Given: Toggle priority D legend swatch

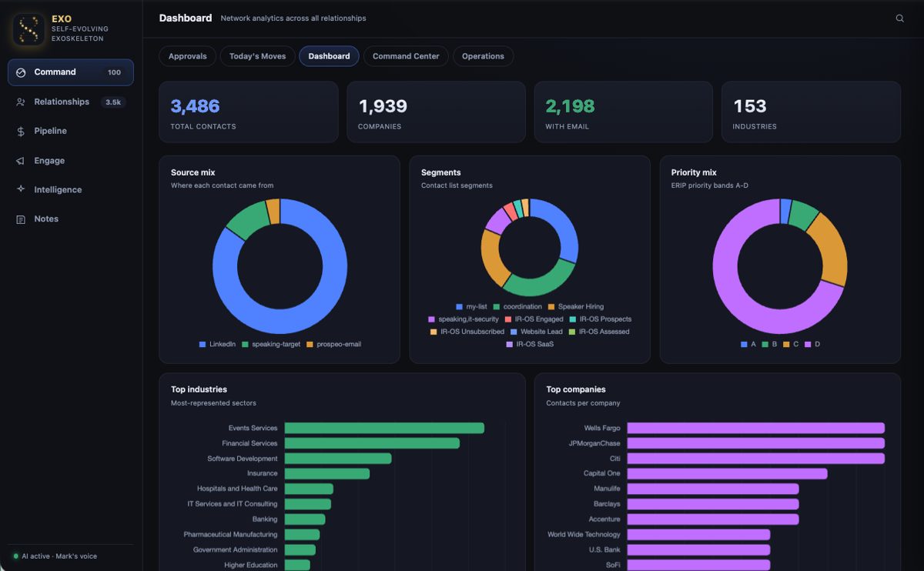Looking at the screenshot, I should [808, 344].
